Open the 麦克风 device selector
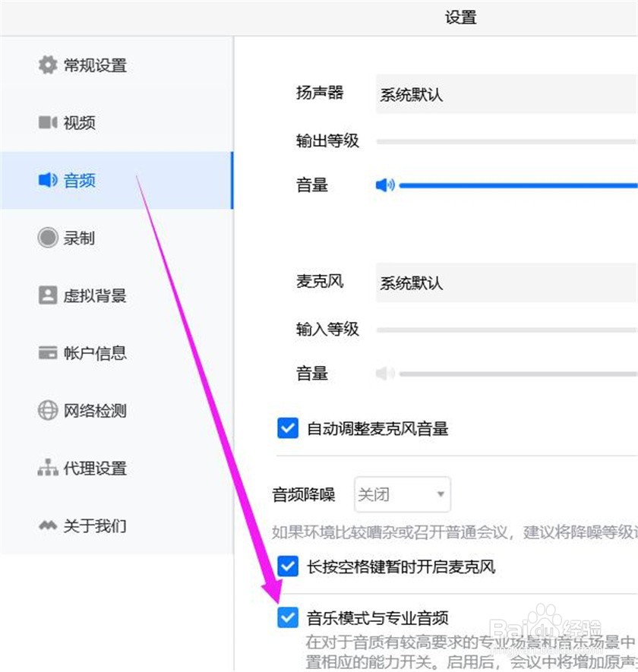Screen dimensions: 638x672 501,282
